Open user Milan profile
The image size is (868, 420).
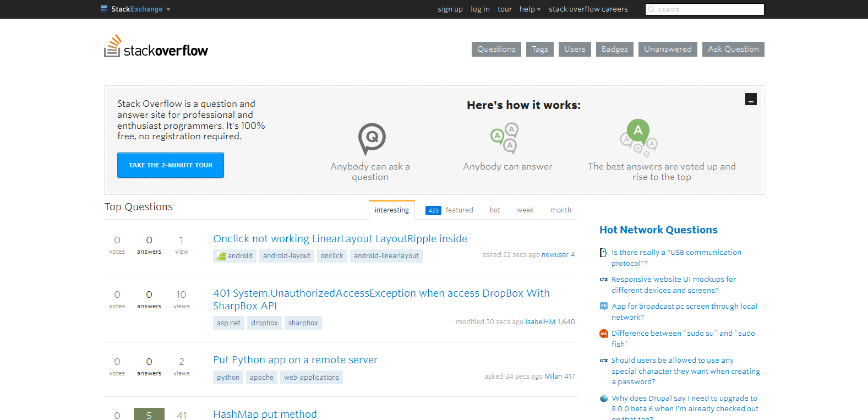(x=553, y=377)
